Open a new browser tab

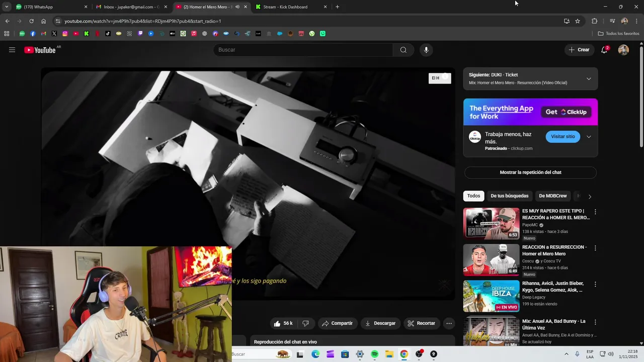click(337, 7)
